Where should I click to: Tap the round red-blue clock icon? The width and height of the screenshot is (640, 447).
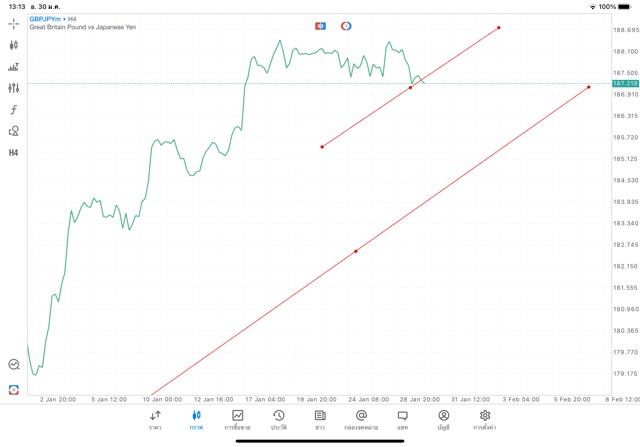346,25
